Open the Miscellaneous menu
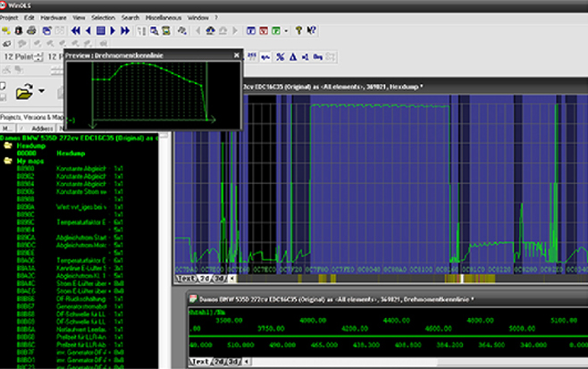The width and height of the screenshot is (588, 369). click(x=164, y=18)
